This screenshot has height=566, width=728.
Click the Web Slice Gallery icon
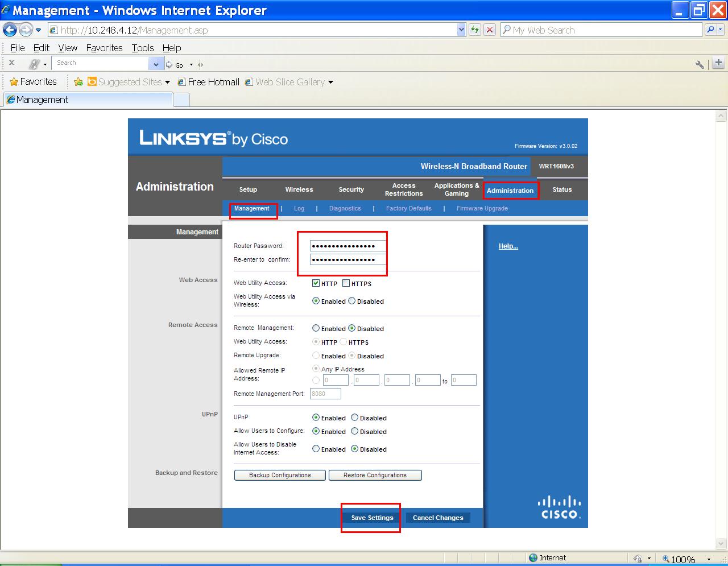[x=247, y=81]
